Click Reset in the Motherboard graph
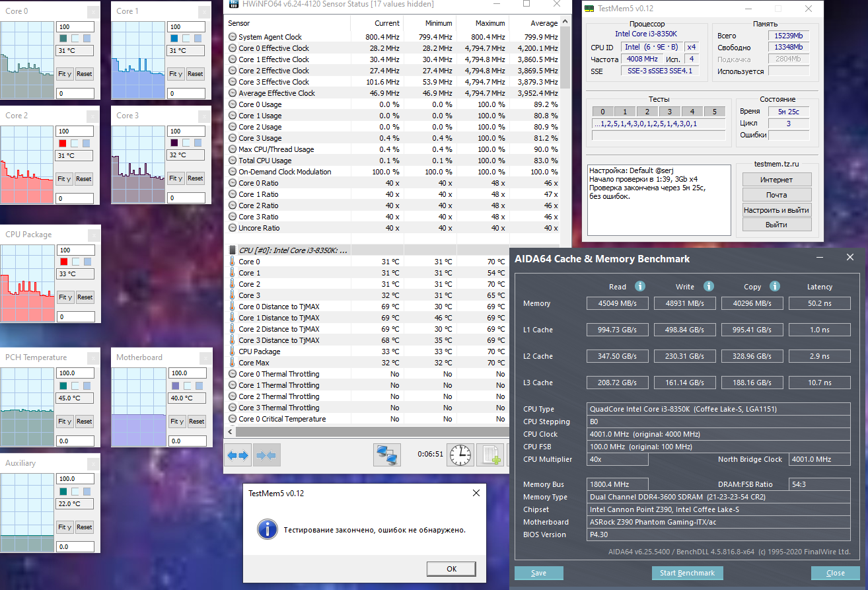The image size is (868, 590). tap(196, 422)
